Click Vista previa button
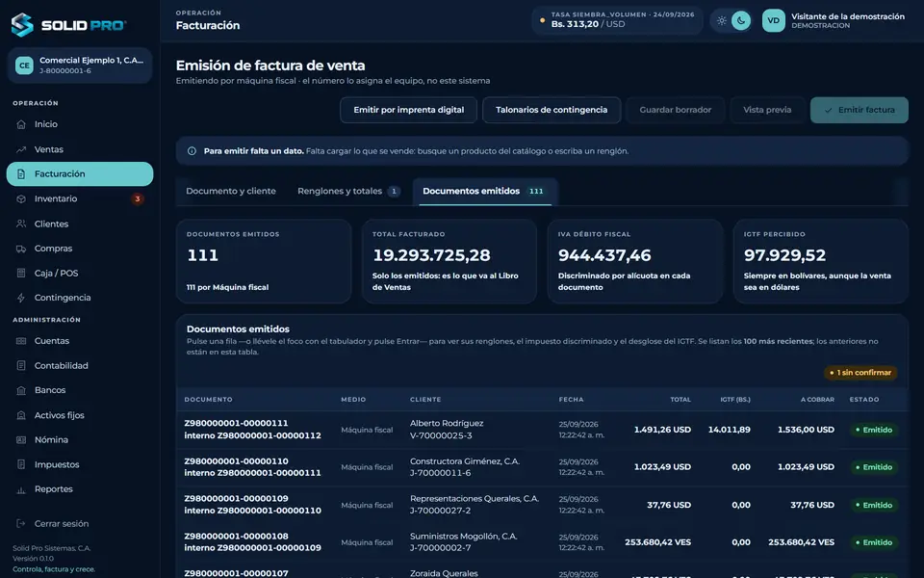 click(767, 110)
